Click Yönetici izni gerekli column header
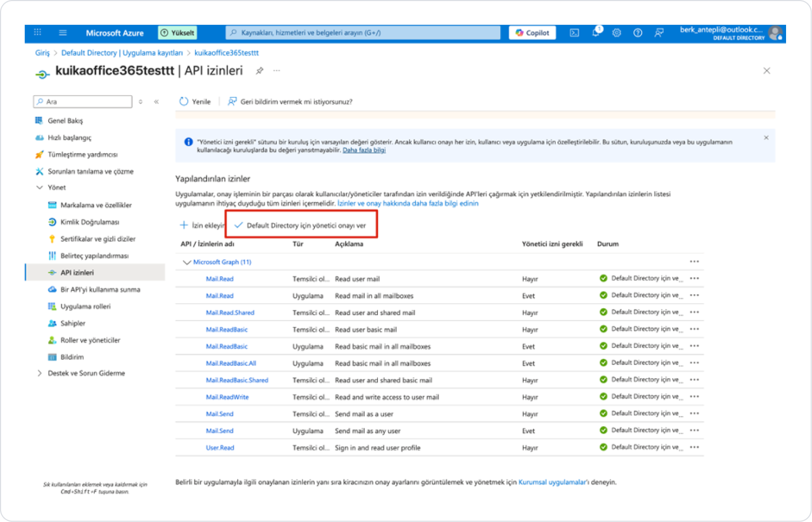This screenshot has height=522, width=812. (x=552, y=244)
